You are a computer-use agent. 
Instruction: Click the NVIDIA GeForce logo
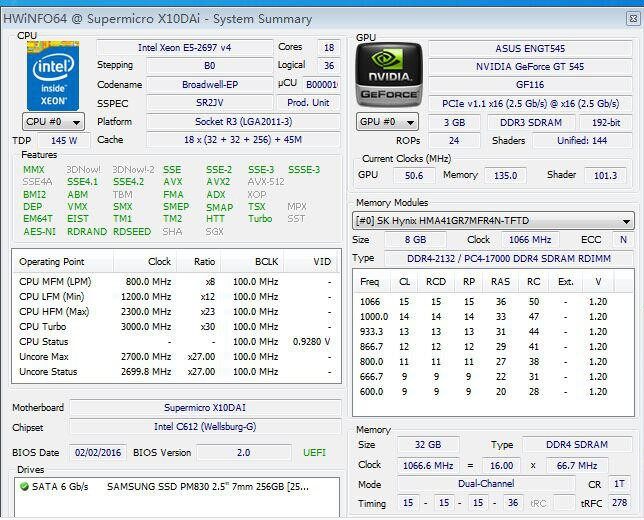[389, 75]
